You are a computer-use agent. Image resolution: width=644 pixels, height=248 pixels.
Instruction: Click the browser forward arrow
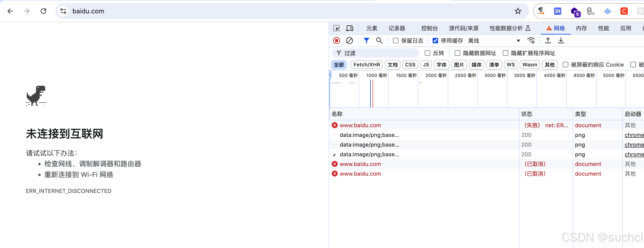click(x=27, y=11)
